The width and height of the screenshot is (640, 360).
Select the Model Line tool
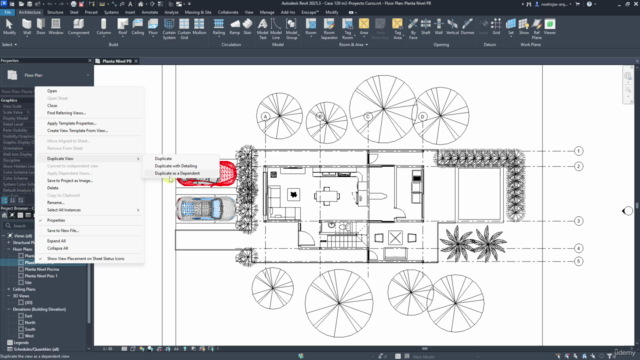tap(276, 29)
